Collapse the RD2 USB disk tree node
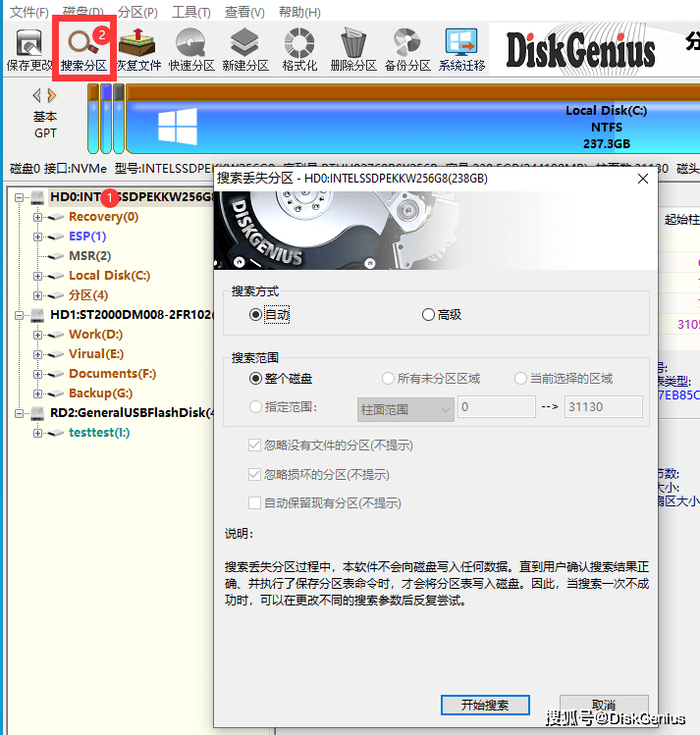The image size is (700, 735). [19, 413]
